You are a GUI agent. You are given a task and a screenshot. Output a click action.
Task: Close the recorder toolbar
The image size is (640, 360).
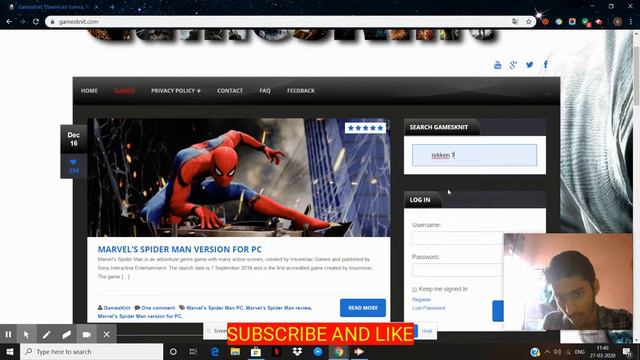(x=107, y=334)
